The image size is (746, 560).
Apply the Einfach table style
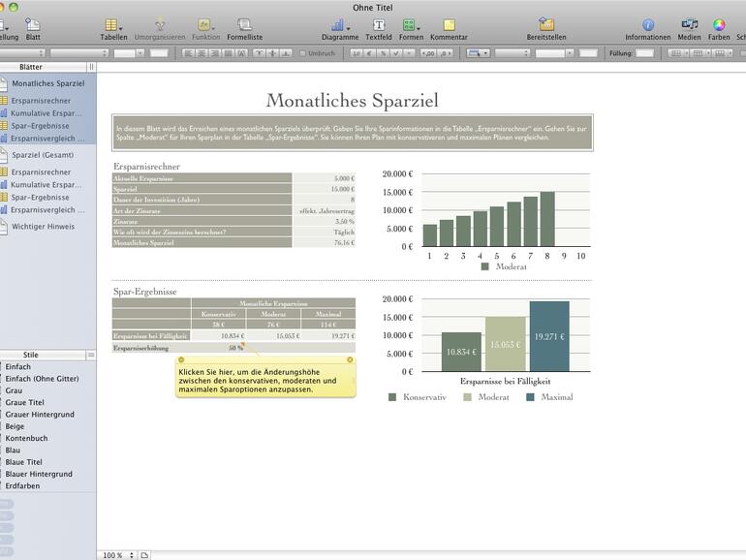click(18, 367)
